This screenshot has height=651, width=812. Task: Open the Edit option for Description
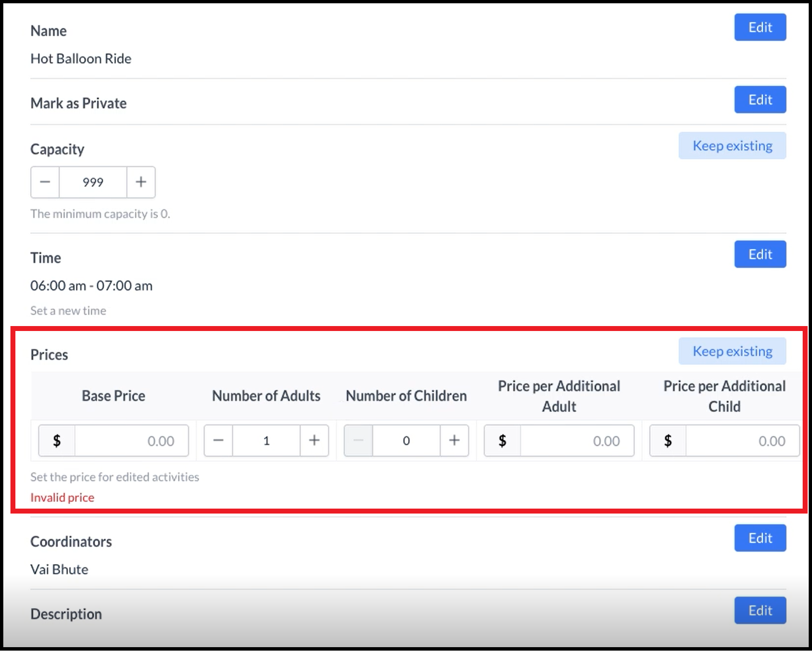(x=760, y=610)
